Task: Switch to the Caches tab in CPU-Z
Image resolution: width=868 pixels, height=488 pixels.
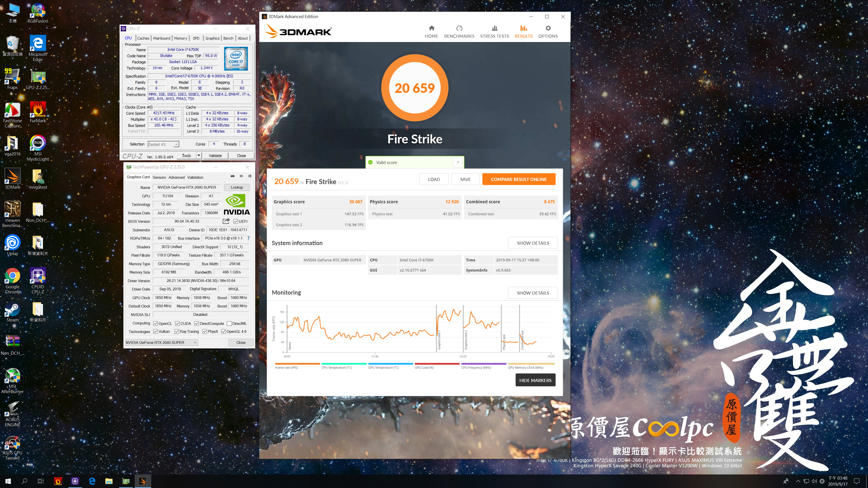Action: point(143,38)
